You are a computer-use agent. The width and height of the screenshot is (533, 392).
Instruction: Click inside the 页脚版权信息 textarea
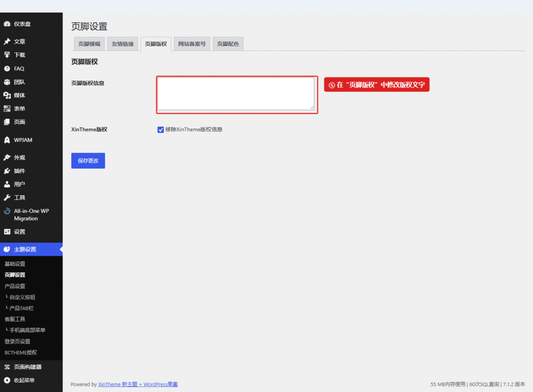(x=236, y=94)
